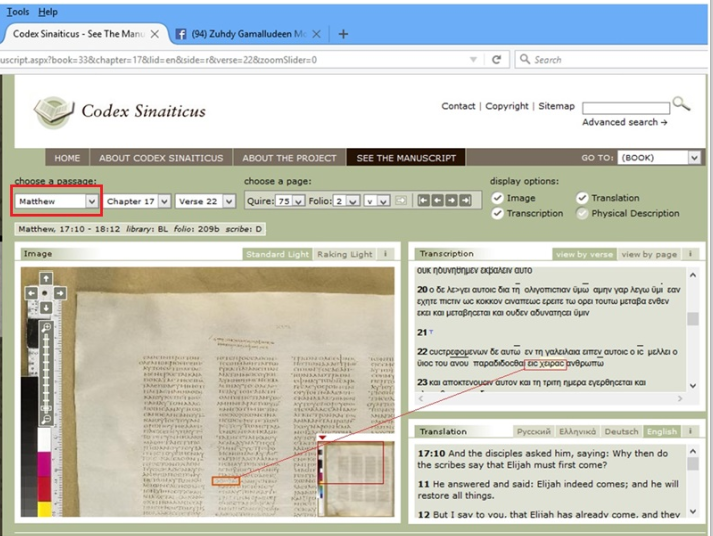Click the pan control center dot
The width and height of the screenshot is (713, 536).
[45, 293]
